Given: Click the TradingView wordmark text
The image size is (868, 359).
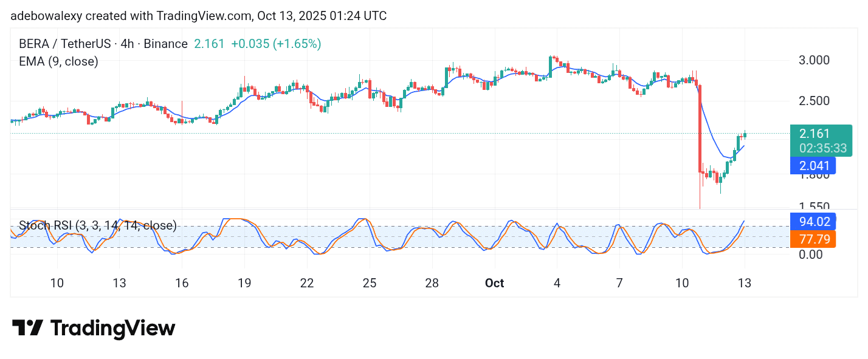Looking at the screenshot, I should coord(112,329).
